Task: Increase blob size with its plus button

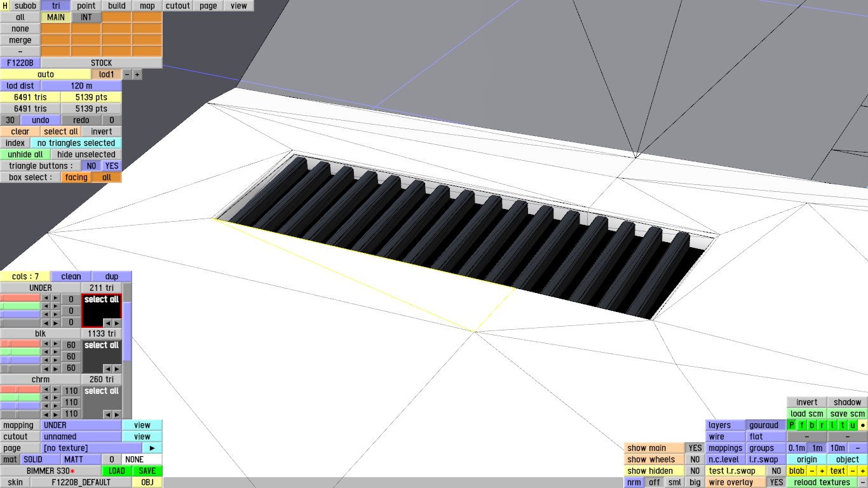Action: 822,471
